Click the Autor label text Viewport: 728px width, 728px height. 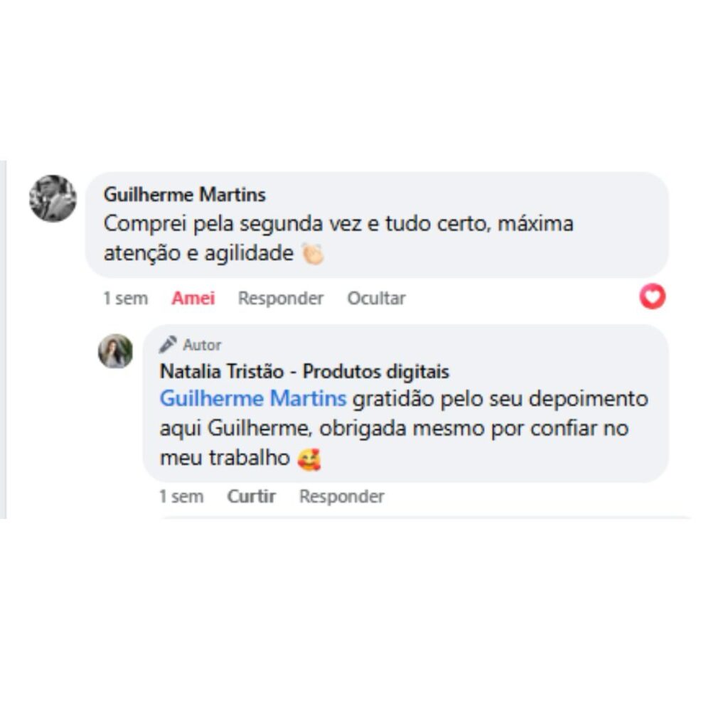click(202, 345)
